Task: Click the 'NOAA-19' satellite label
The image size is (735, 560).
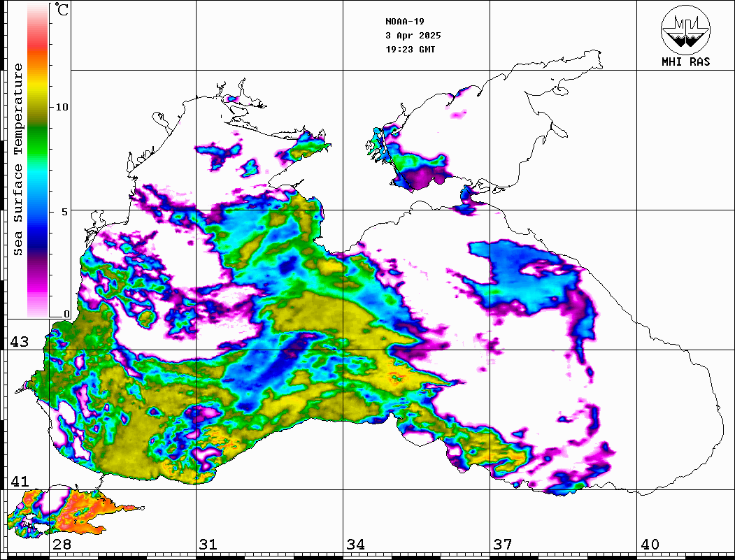Action: tap(405, 22)
